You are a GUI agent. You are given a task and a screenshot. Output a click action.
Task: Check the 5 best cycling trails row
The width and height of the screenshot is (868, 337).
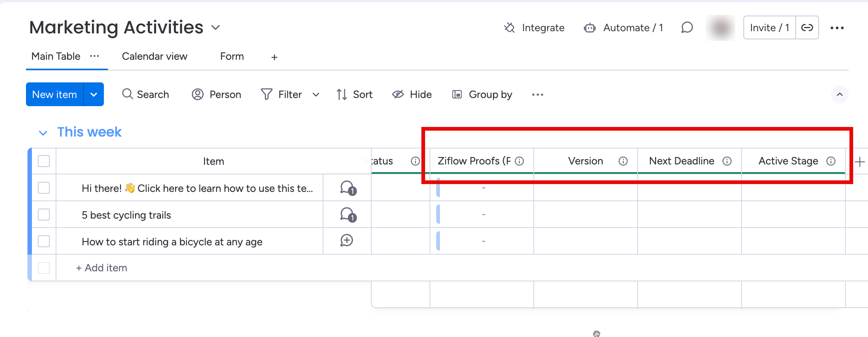(44, 215)
